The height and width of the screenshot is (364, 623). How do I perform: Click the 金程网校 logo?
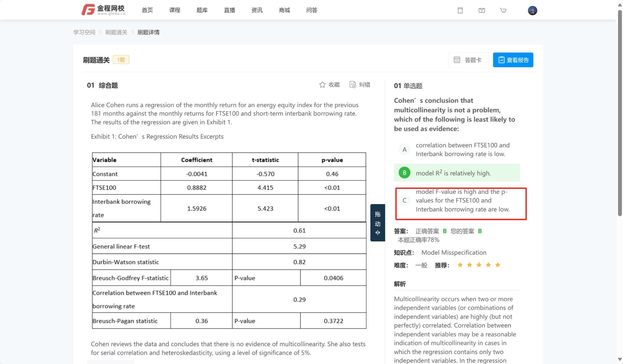point(103,10)
